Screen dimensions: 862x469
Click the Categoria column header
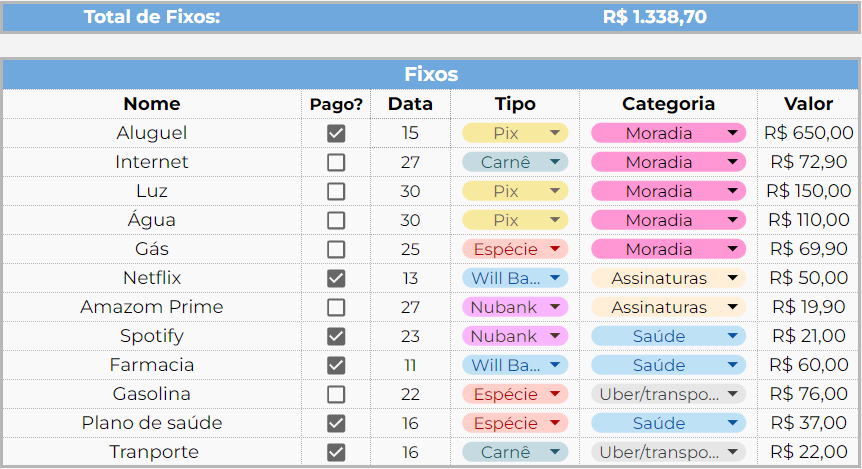(668, 104)
